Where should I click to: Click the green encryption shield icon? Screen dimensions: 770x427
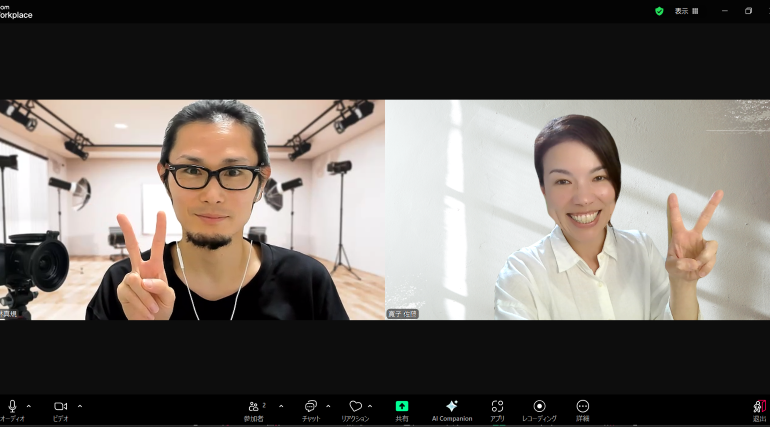click(659, 11)
